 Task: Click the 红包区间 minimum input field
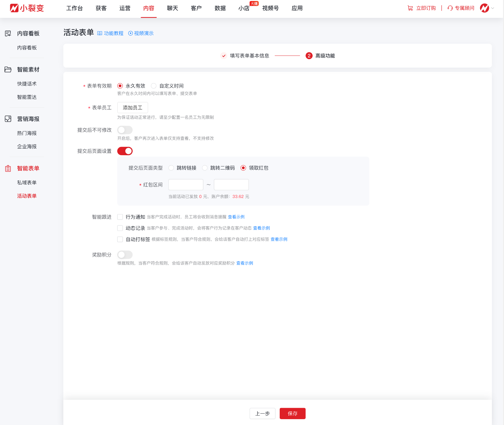coord(186,185)
